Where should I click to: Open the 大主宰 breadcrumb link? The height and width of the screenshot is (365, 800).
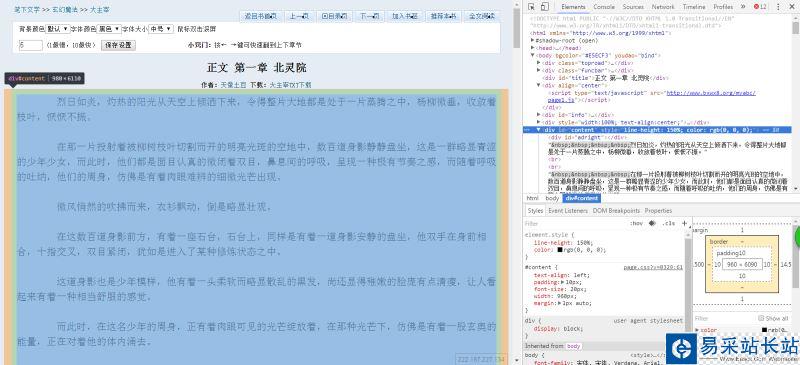tap(100, 10)
